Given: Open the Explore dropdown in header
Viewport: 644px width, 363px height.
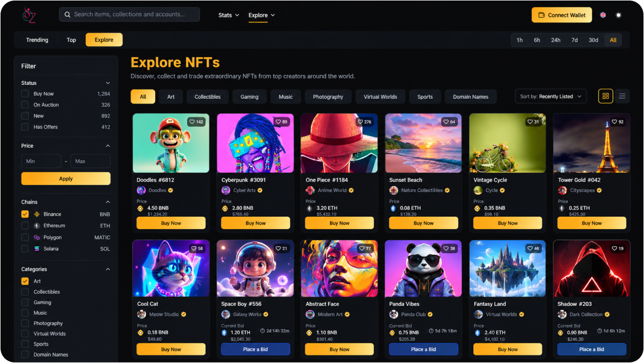Looking at the screenshot, I should [262, 15].
